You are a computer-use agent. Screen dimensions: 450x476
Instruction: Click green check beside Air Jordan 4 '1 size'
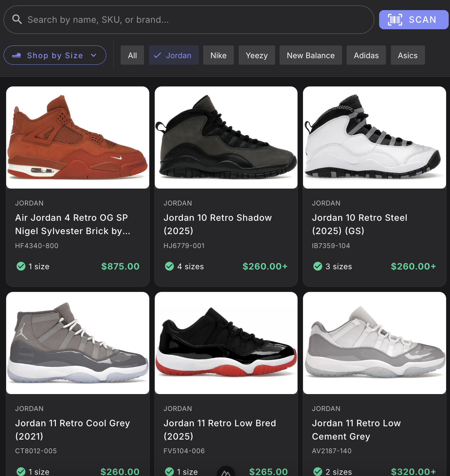[x=21, y=266]
